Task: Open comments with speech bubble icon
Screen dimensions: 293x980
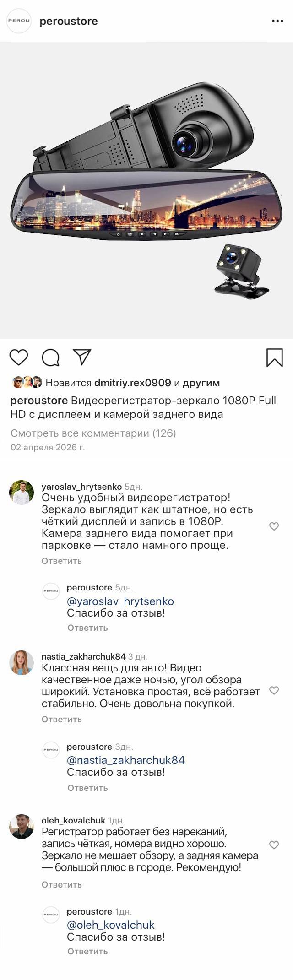Action: point(50,357)
